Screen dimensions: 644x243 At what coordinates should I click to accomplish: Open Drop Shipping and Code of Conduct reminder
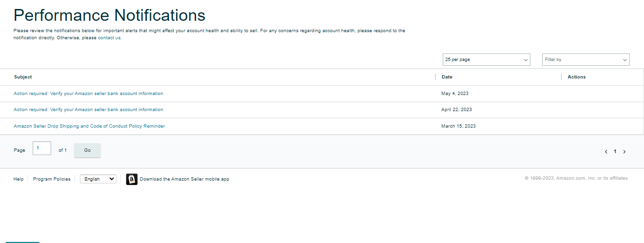89,126
